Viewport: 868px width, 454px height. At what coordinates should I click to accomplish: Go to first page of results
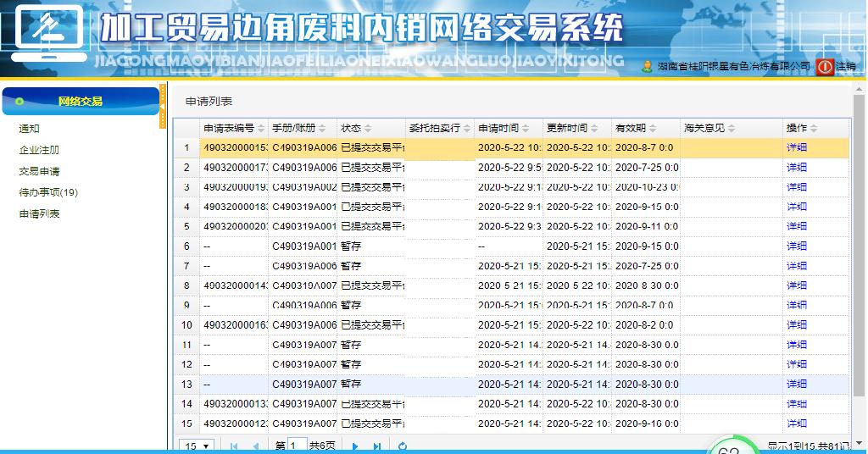click(234, 446)
